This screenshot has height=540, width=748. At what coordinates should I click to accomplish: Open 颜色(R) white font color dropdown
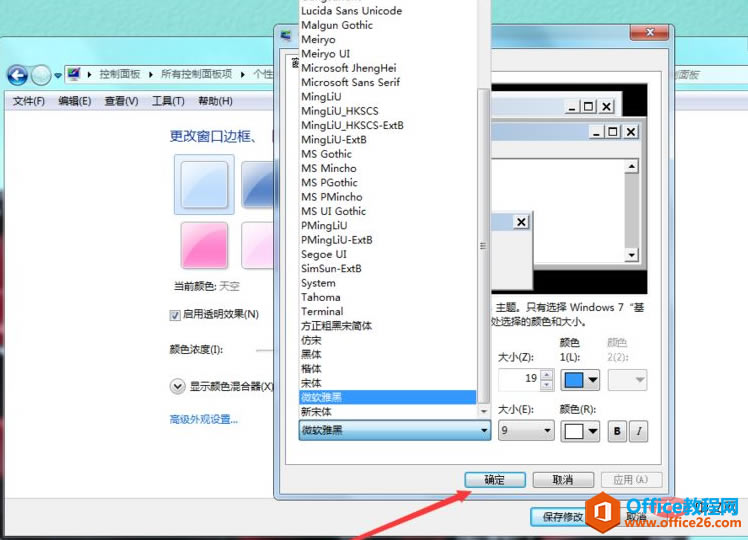(581, 431)
